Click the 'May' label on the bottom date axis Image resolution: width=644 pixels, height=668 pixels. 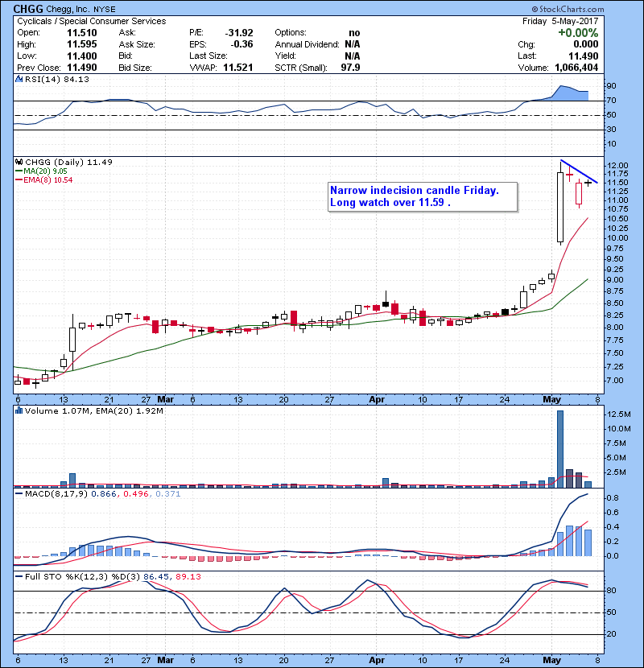point(551,660)
